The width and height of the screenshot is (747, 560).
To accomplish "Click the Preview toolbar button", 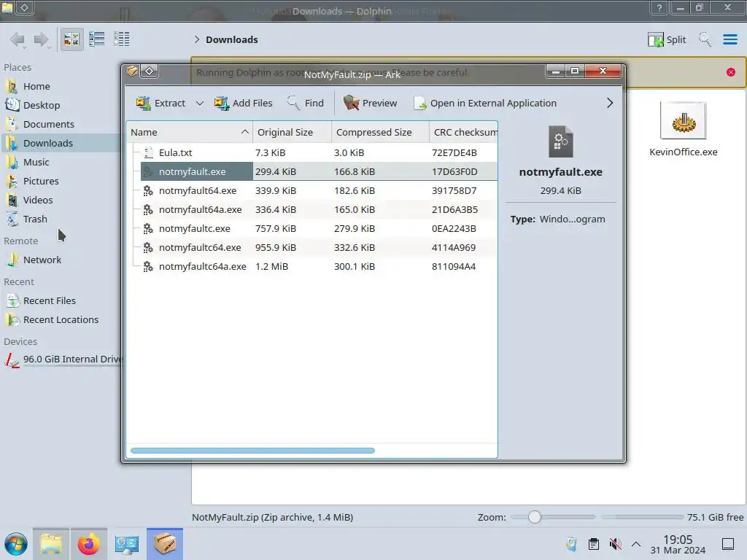I will tap(370, 103).
